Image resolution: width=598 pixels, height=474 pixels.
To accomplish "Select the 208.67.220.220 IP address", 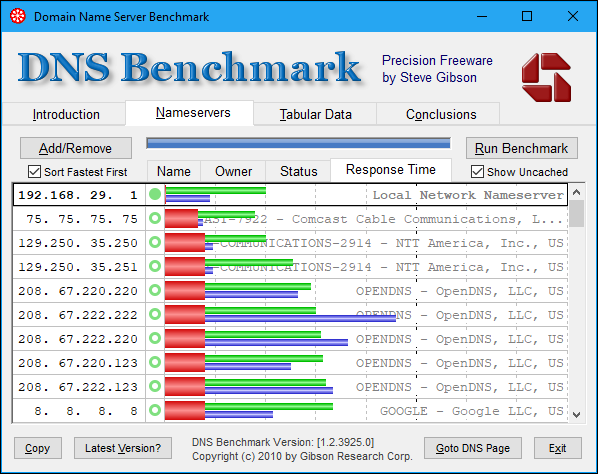I will pos(78,291).
